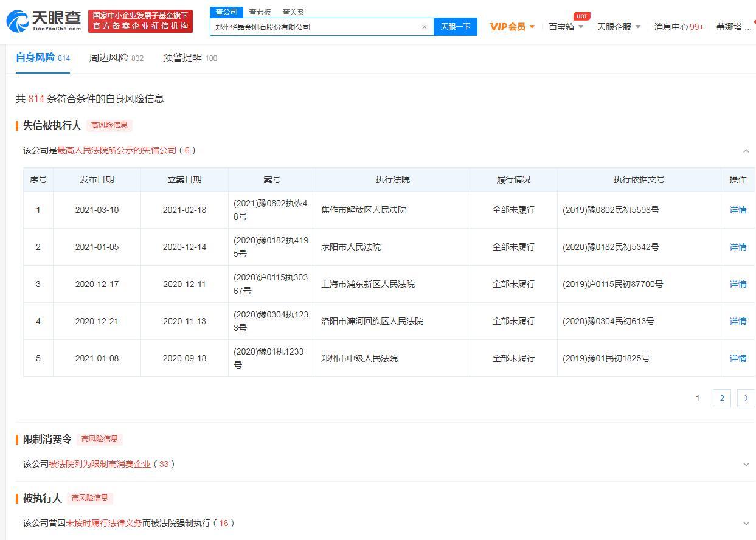756x540 pixels.
Task: Select the 预警提醒 tab
Action: pyautogui.click(x=190, y=58)
